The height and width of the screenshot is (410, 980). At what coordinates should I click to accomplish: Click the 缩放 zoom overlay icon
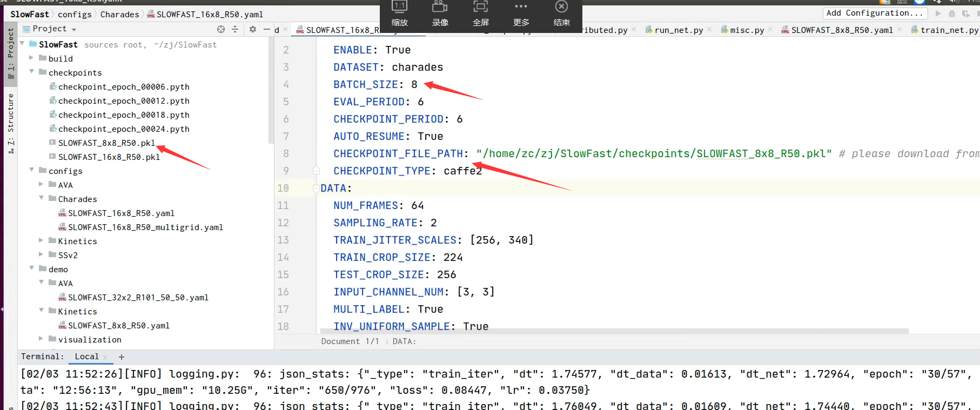point(399,6)
